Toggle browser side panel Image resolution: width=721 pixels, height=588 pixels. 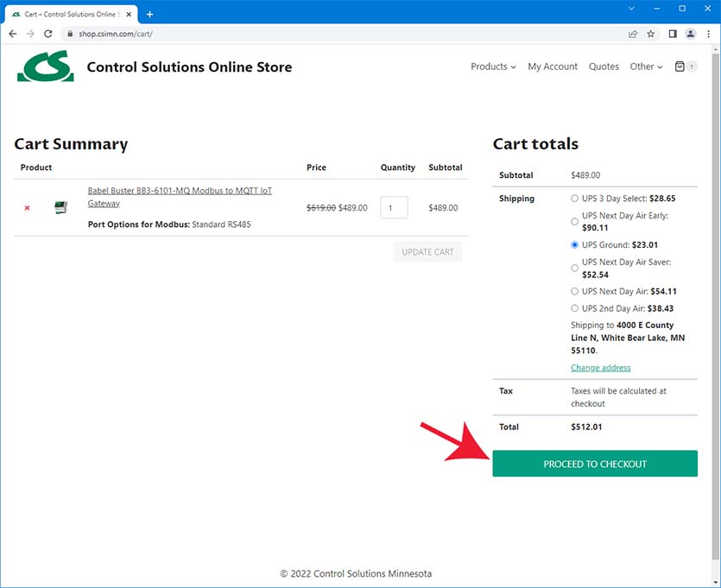[x=673, y=34]
